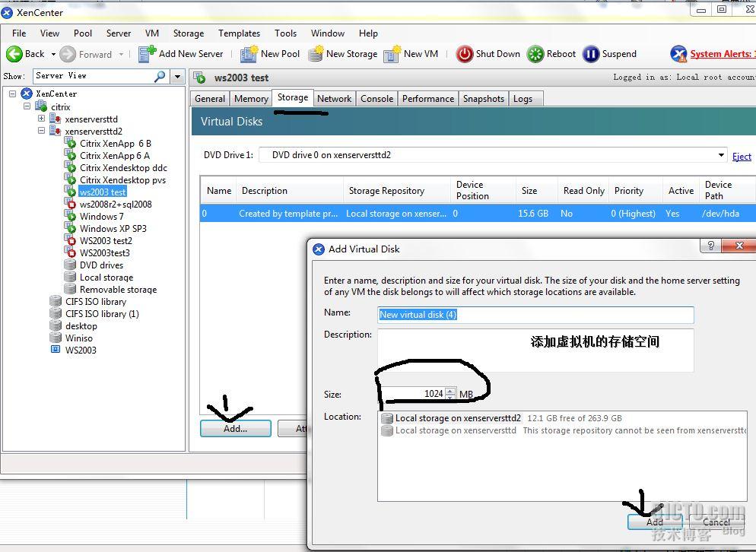Screen dimensions: 756x552
Task: Click the Add... button under Virtual Disks
Action: coord(235,428)
